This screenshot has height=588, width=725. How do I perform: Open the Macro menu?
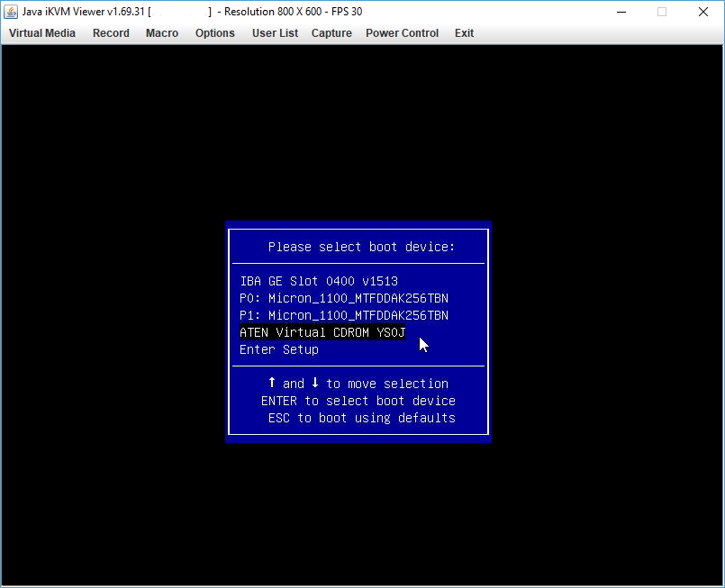(x=162, y=33)
